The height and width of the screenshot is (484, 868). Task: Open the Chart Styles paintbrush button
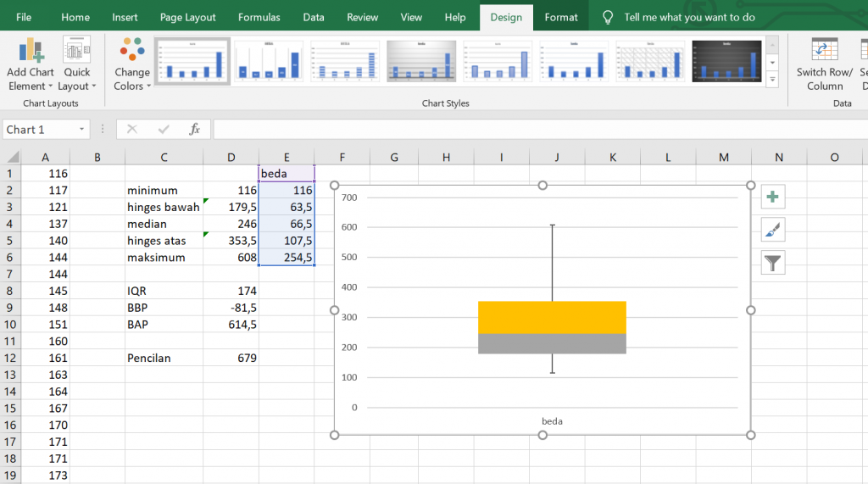(773, 229)
